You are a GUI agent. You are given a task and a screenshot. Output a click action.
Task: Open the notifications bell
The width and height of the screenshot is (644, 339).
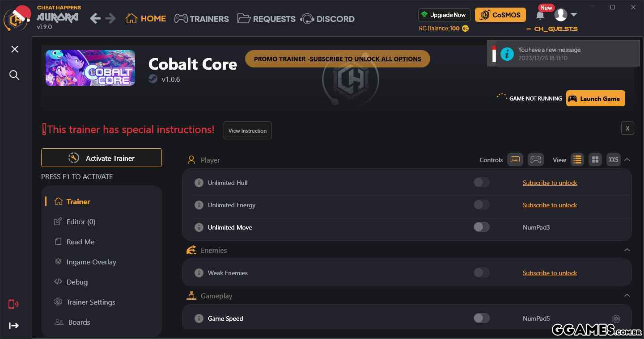(540, 16)
